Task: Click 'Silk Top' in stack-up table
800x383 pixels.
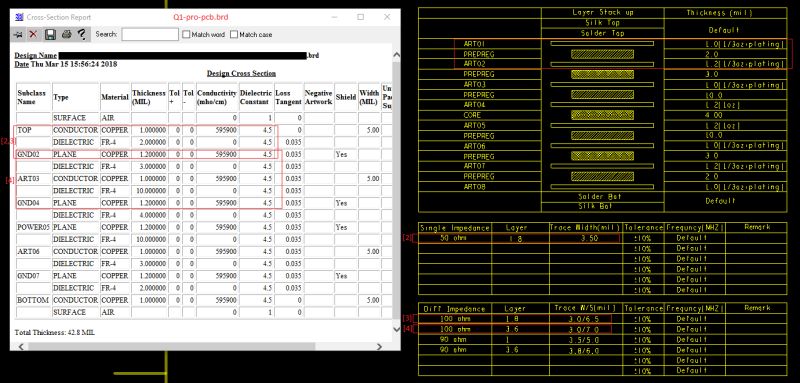Action: tap(603, 23)
